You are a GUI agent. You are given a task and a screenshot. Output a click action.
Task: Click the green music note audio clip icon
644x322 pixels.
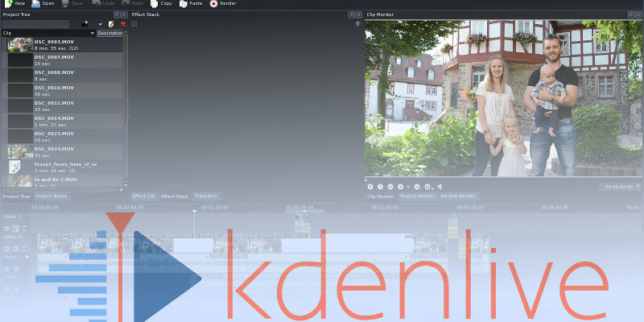[x=14, y=167]
